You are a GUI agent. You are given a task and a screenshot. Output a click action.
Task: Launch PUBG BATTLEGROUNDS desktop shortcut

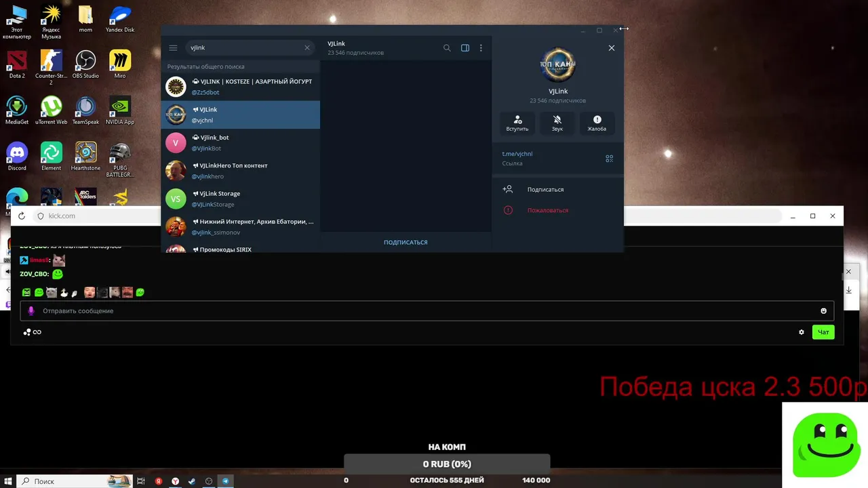120,160
